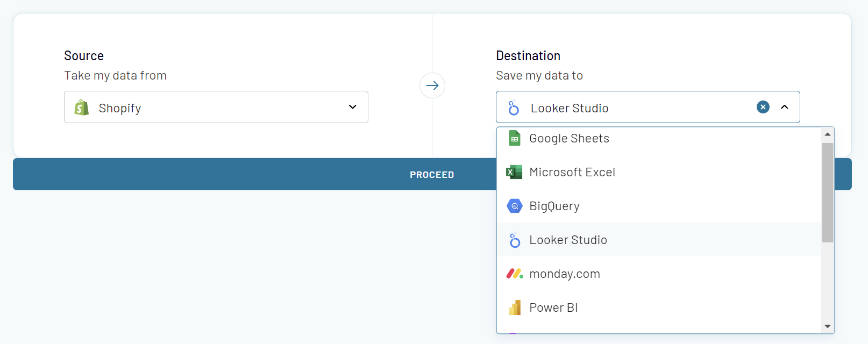Click the Microsoft Excel icon in list

point(514,172)
